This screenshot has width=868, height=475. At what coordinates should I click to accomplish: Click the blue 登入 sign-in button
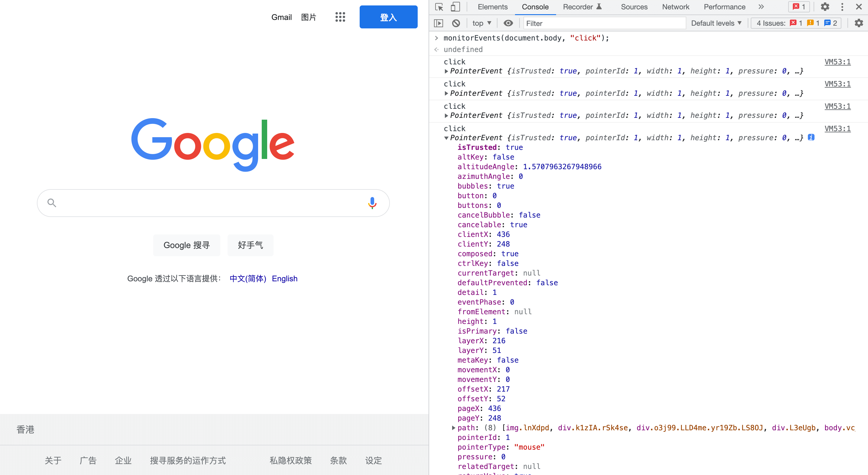pyautogui.click(x=388, y=17)
